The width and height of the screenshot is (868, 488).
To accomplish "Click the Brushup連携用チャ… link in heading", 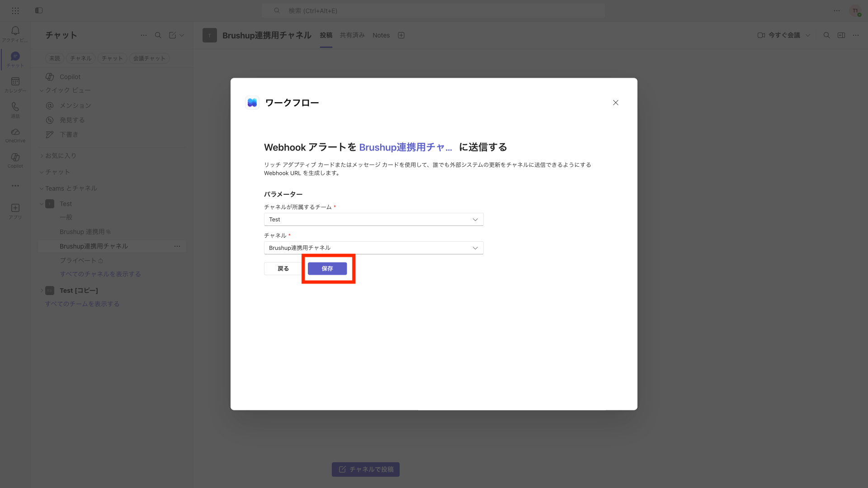I will tap(406, 147).
